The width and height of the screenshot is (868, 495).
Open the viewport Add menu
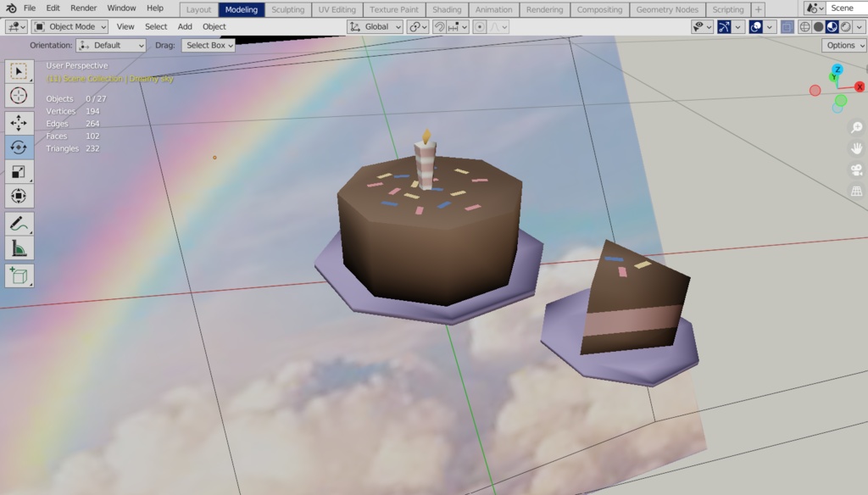185,26
